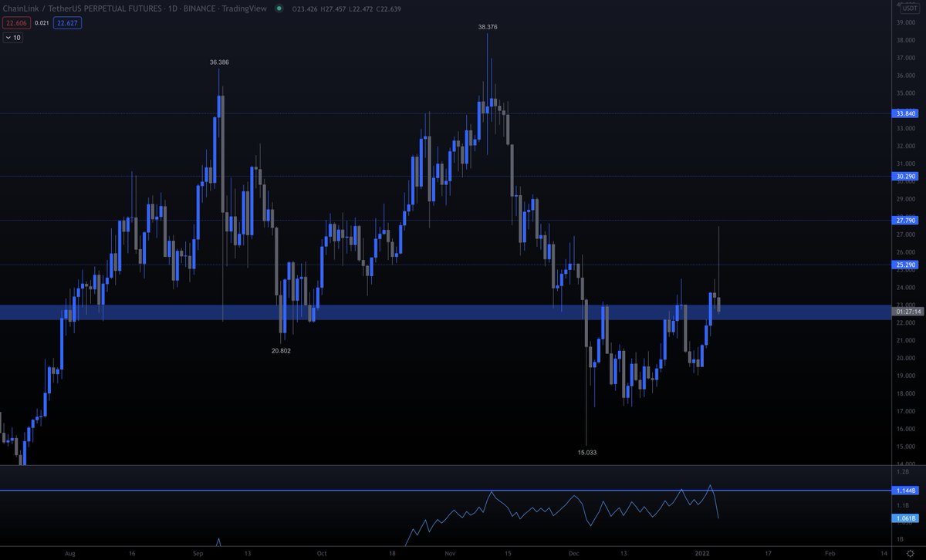Click the chevron beside the quantity value
This screenshot has width=926, height=560.
coord(8,37)
